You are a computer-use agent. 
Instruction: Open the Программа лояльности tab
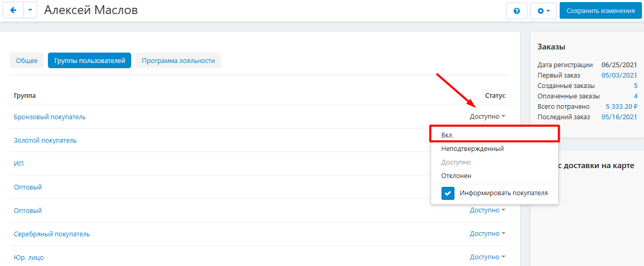point(178,60)
